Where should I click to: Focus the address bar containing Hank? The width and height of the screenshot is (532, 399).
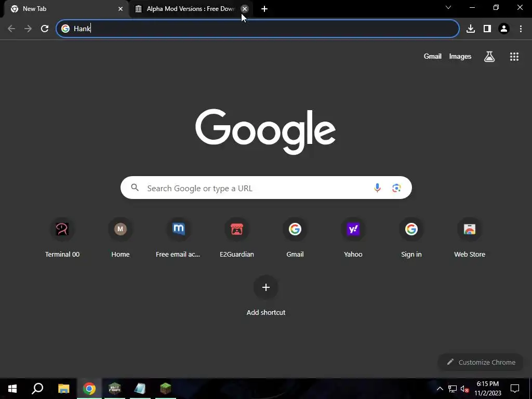click(x=258, y=29)
